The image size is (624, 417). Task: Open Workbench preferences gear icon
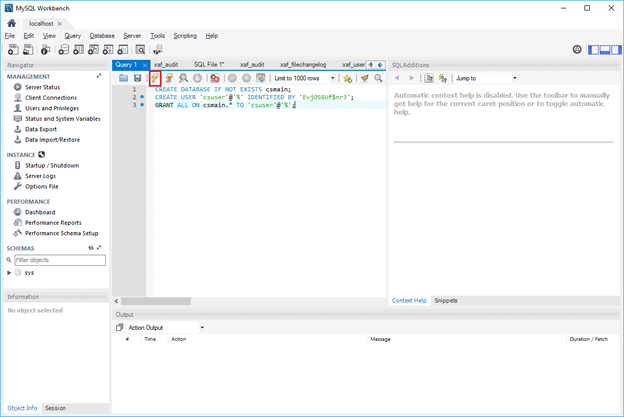tap(577, 49)
